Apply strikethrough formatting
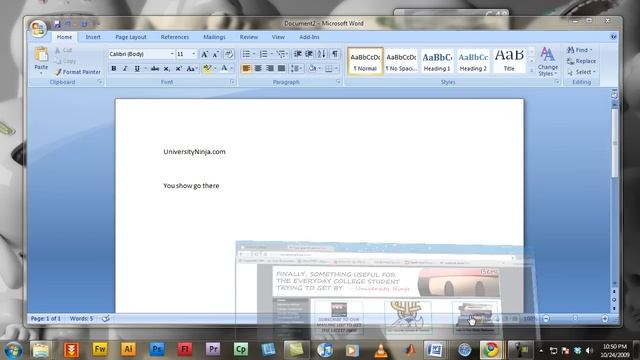Screen dimensions: 640x360 155,69
